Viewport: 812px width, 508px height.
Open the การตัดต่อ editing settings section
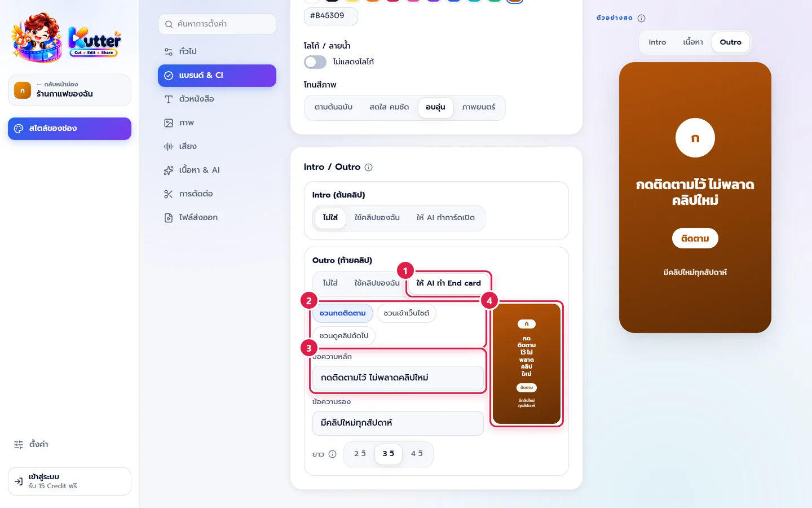217,194
